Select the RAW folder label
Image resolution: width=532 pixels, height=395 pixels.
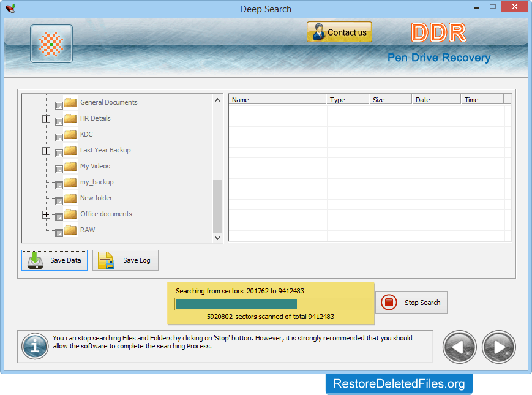(x=88, y=230)
